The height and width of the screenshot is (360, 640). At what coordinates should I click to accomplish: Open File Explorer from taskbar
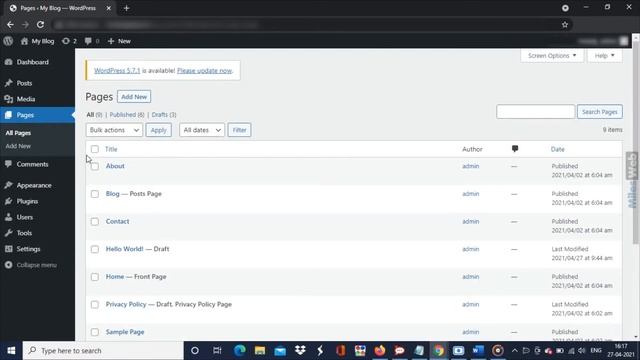[260, 351]
